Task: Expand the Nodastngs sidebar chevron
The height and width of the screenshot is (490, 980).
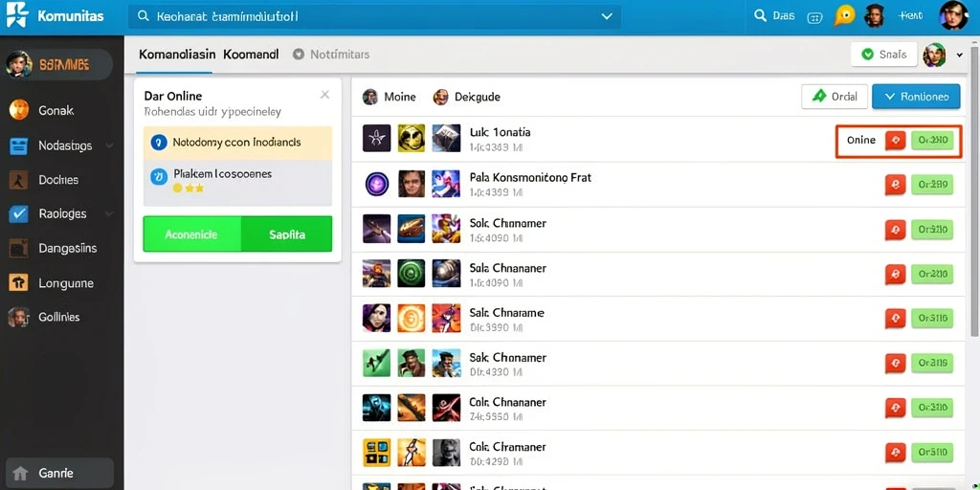Action: [110, 146]
